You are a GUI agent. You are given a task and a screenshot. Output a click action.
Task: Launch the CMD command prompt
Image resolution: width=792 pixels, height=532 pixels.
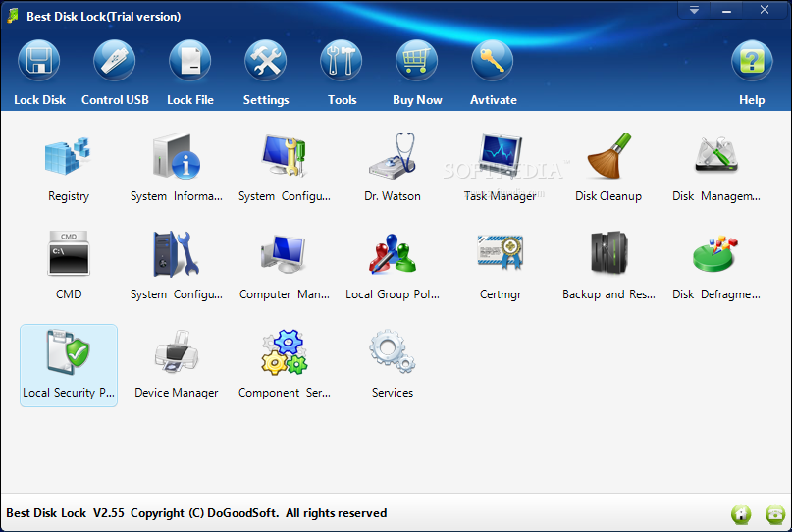[68, 265]
